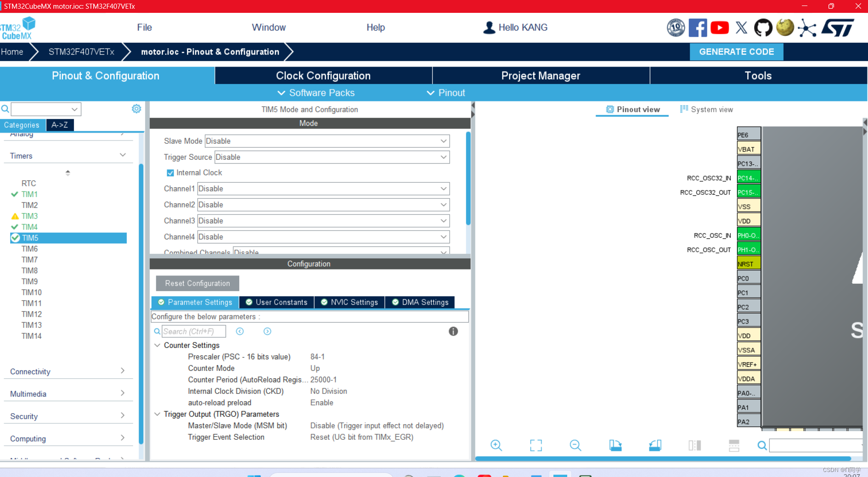868x477 pixels.
Task: Switch to System view
Action: coord(706,109)
